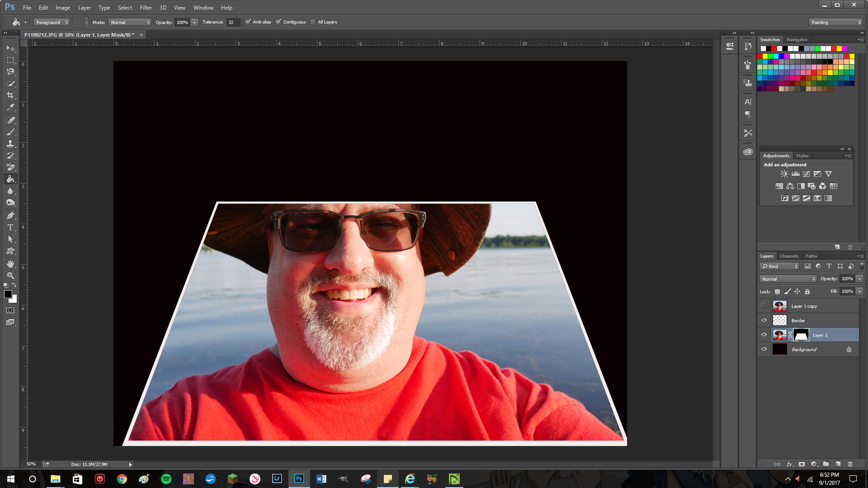Hide the Border layer
Viewport: 868px width, 488px height.
tap(764, 320)
